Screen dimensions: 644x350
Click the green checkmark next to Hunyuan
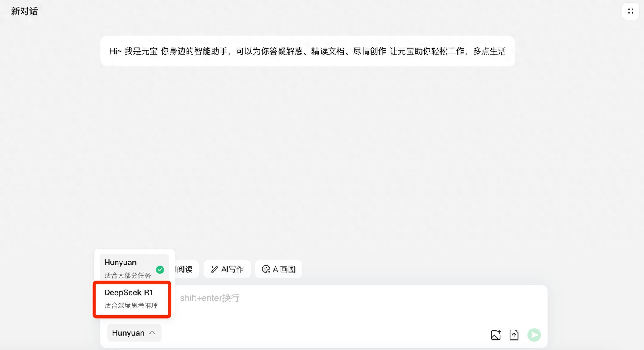point(160,269)
